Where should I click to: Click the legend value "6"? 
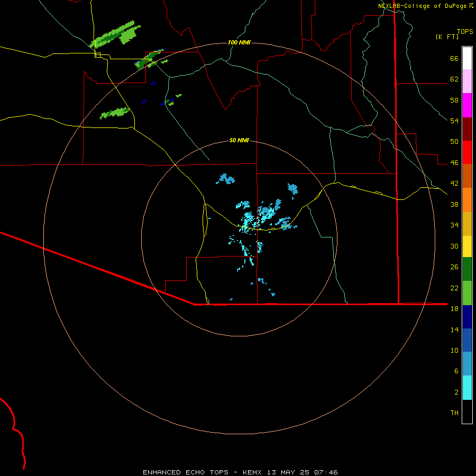click(x=456, y=371)
